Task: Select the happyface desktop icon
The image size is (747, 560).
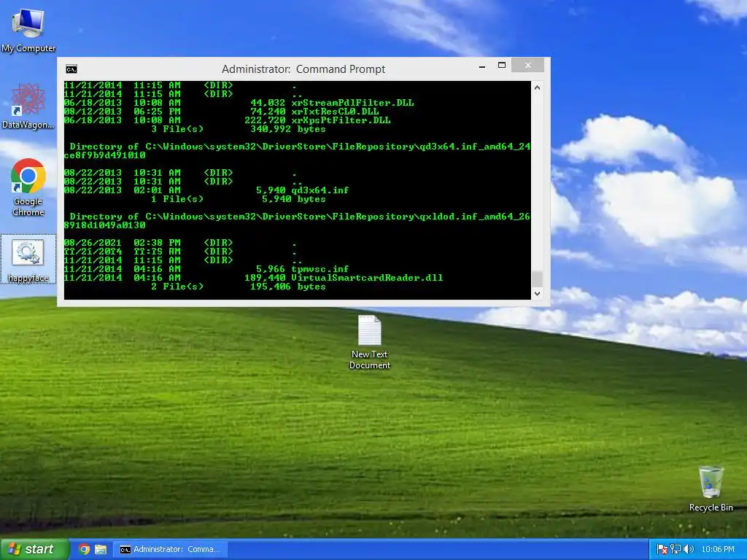Action: click(x=28, y=259)
